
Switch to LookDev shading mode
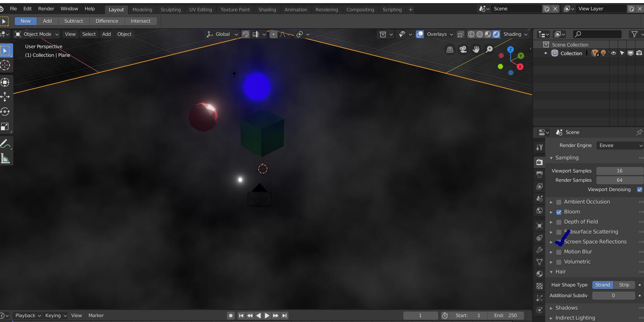(x=488, y=34)
